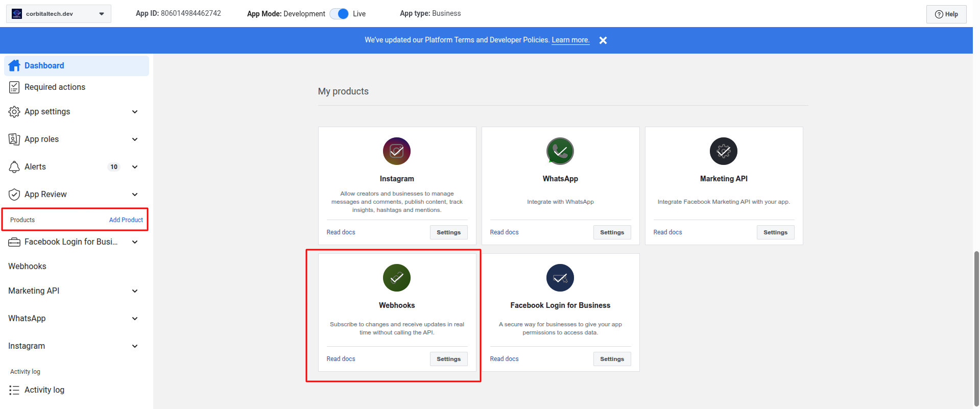980x409 pixels.
Task: Click Add Product link
Action: tap(126, 220)
